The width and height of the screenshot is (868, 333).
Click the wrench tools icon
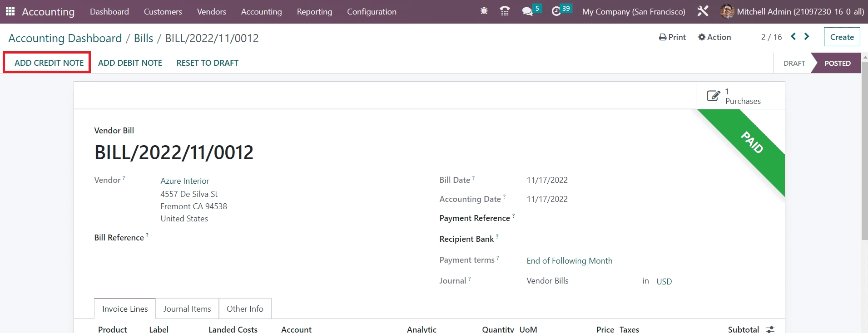[x=703, y=11]
